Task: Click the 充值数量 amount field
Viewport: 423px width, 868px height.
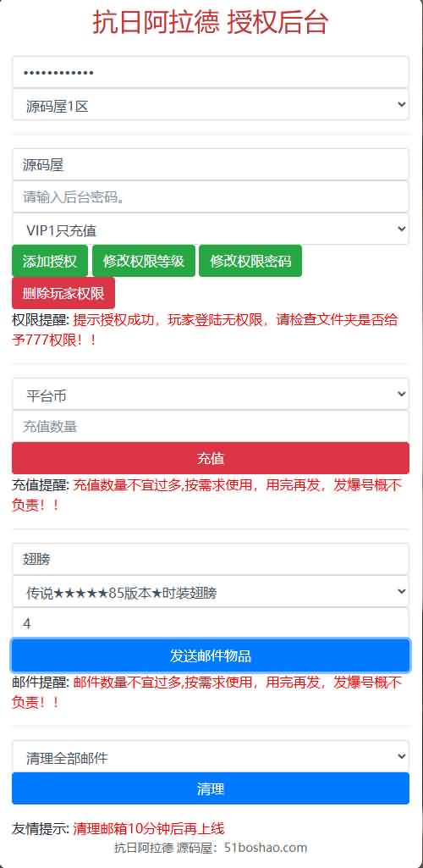Action: [210, 426]
